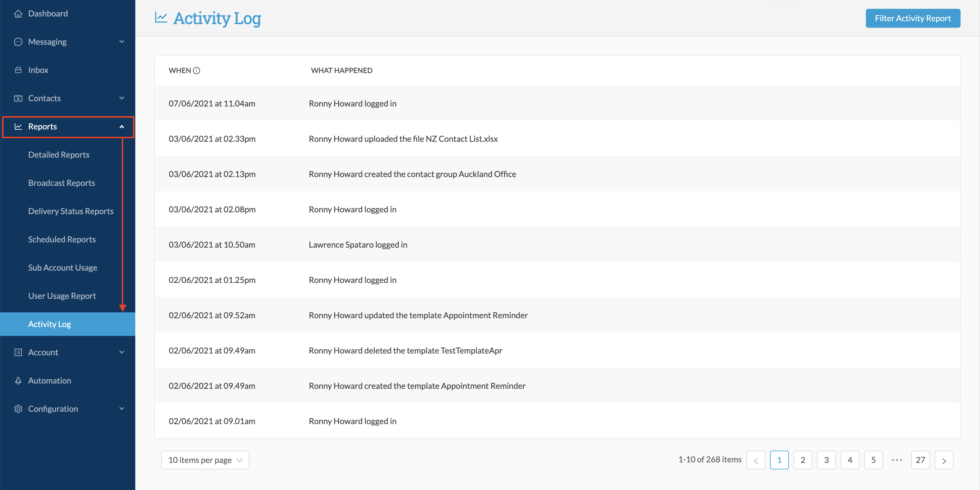
Task: Click the Inbox tray icon
Action: (x=18, y=70)
